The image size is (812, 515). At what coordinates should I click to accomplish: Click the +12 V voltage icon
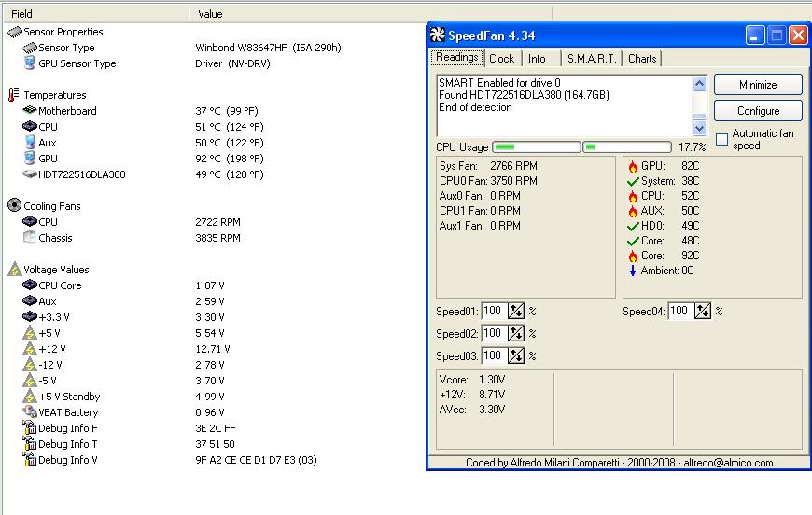coord(30,348)
